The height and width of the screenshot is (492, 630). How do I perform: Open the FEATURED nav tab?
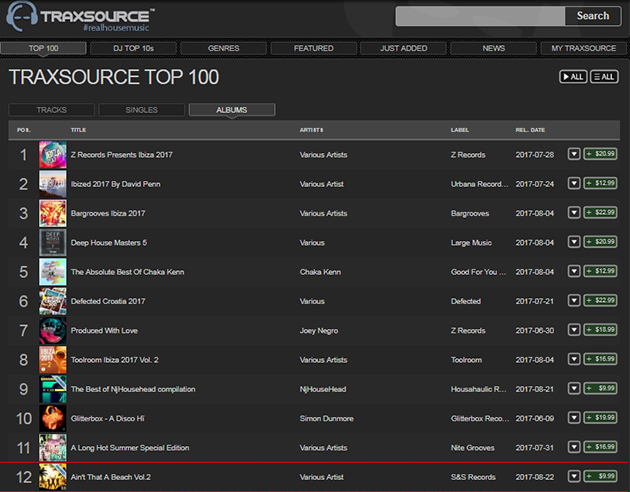[x=313, y=48]
